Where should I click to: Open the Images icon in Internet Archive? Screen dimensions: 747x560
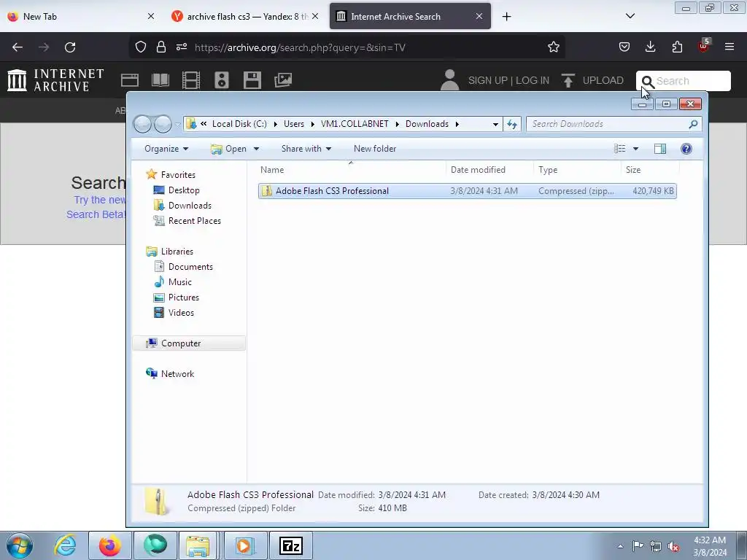tap(283, 80)
